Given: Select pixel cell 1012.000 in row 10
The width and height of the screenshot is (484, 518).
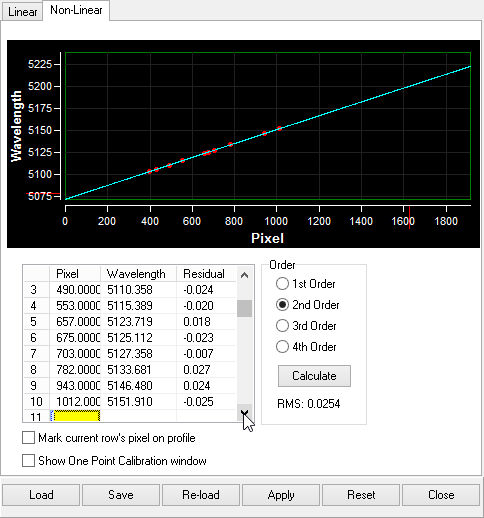Looking at the screenshot, I should 75,402.
